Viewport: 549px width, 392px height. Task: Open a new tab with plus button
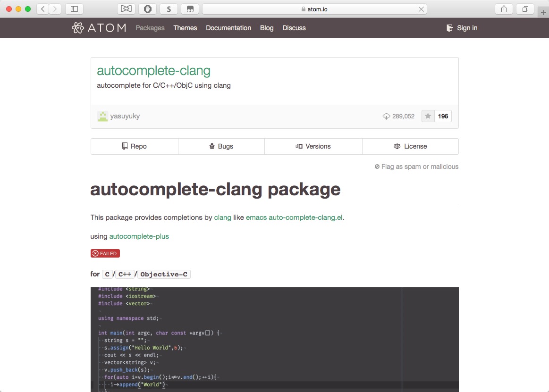point(543,12)
